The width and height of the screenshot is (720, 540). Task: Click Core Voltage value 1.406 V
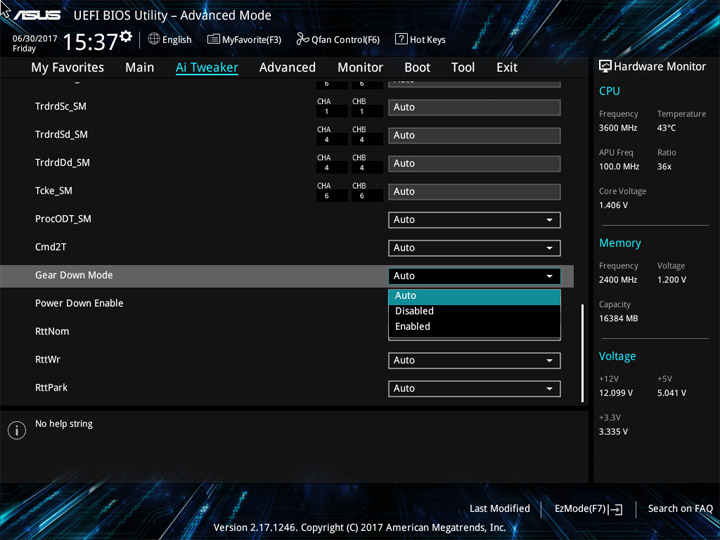613,205
